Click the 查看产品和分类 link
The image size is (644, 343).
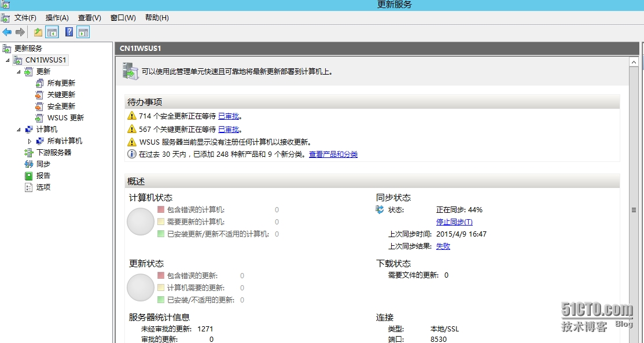click(x=333, y=154)
